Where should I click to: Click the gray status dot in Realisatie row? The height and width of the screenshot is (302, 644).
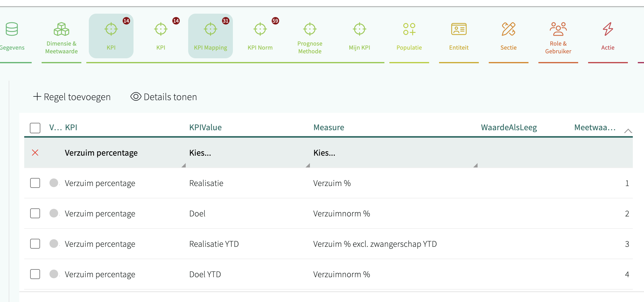(54, 183)
